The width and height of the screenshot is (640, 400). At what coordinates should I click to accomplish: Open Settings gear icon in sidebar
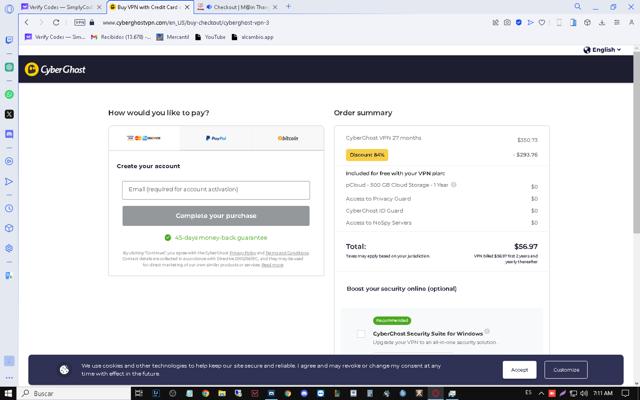9,248
